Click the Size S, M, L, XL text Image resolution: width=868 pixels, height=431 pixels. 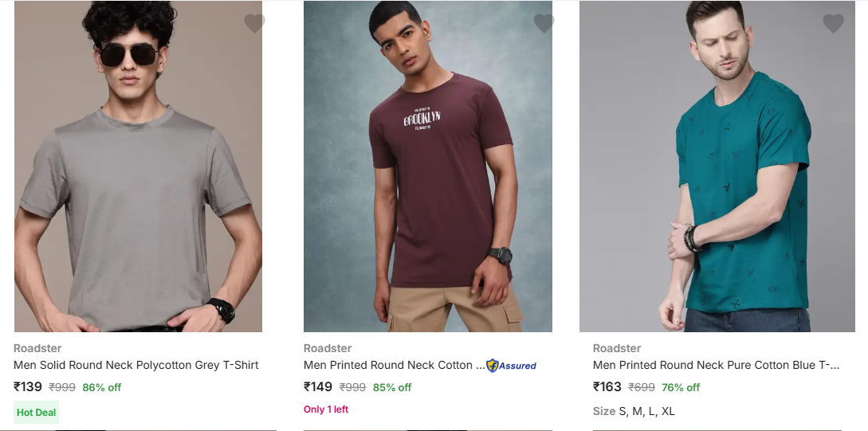pyautogui.click(x=634, y=411)
